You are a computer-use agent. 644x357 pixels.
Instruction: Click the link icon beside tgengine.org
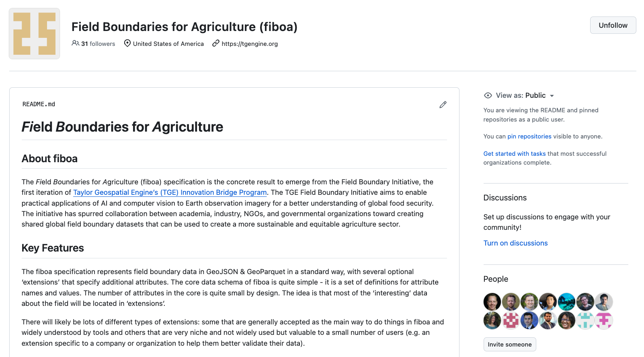(x=216, y=43)
